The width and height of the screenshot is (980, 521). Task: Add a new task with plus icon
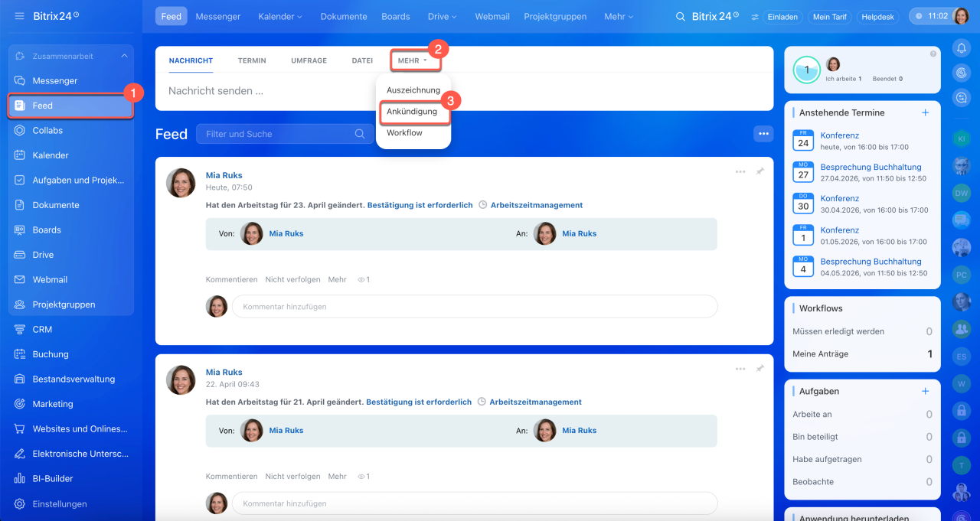925,391
